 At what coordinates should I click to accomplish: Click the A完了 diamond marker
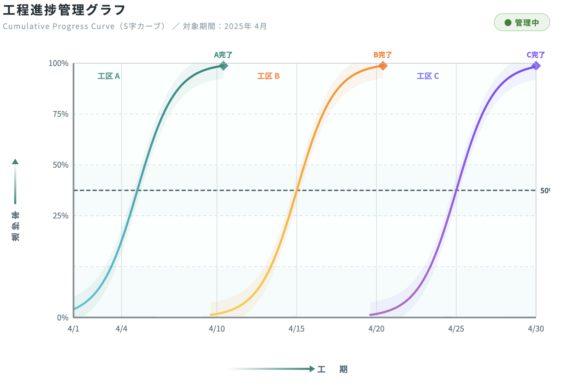[x=224, y=66]
